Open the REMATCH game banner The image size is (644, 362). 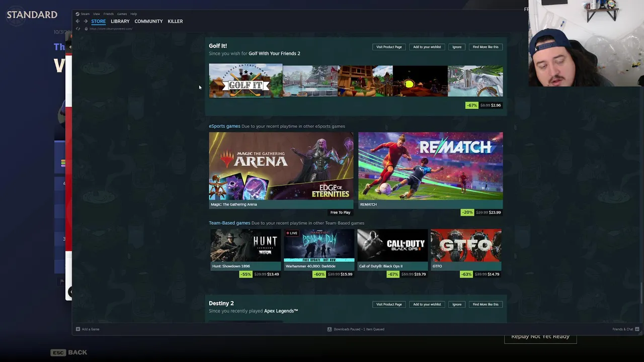tap(430, 166)
